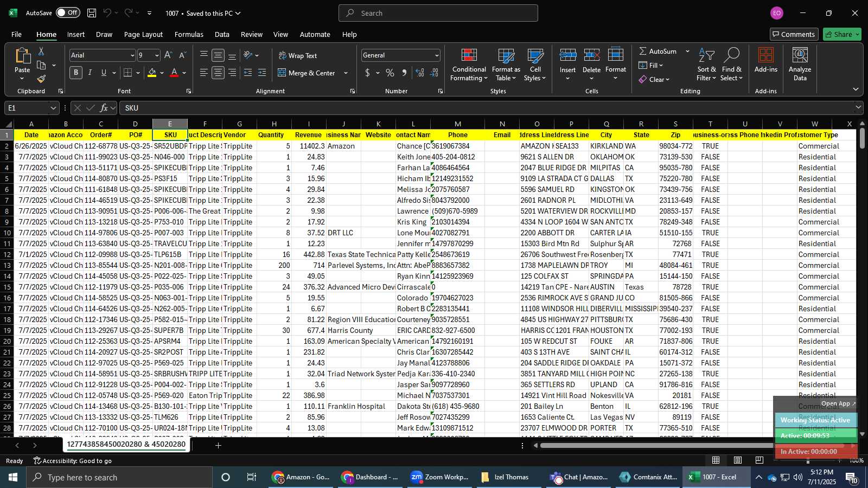Open the File menu
Screen dimensions: 868x488
[x=17, y=34]
